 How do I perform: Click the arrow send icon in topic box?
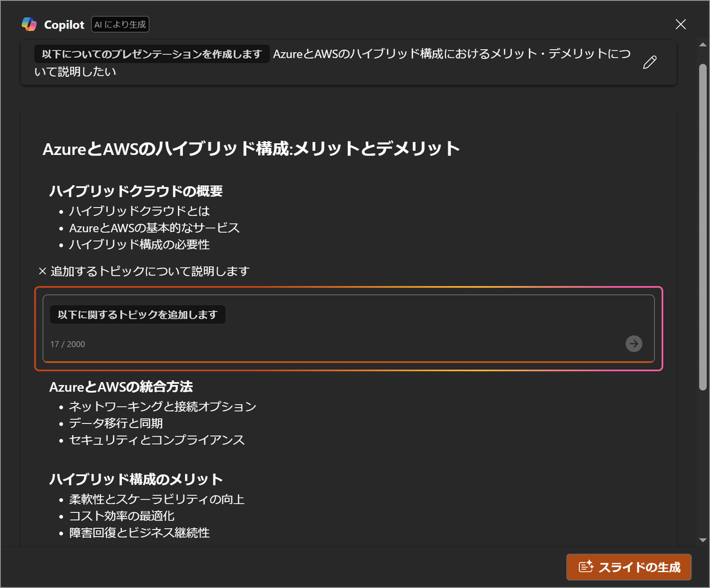tap(634, 344)
